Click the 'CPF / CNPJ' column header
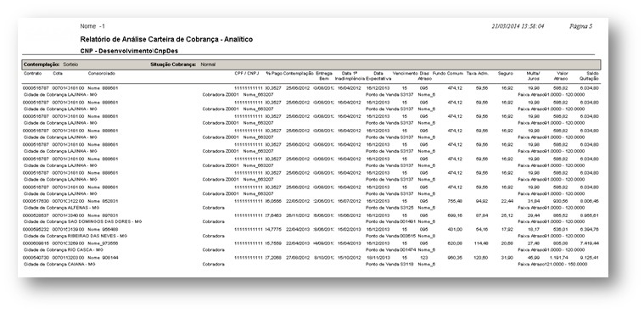This screenshot has width=644, height=313. pyautogui.click(x=247, y=74)
